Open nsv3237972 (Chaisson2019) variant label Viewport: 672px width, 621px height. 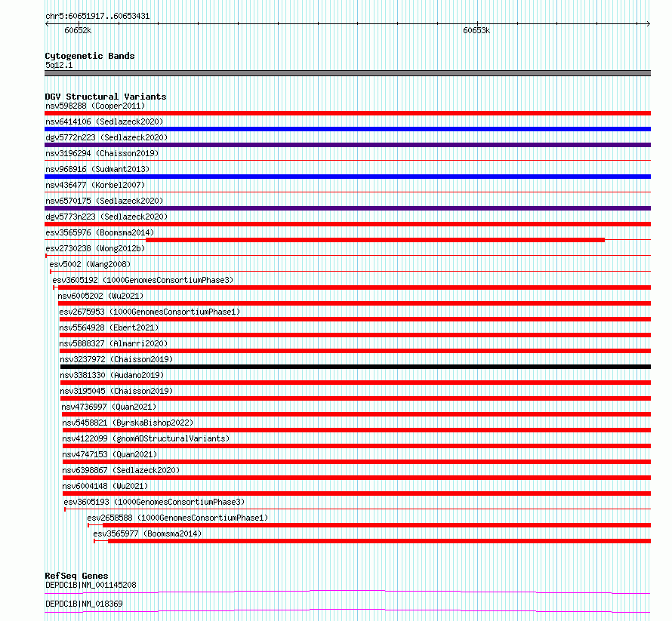[x=116, y=359]
